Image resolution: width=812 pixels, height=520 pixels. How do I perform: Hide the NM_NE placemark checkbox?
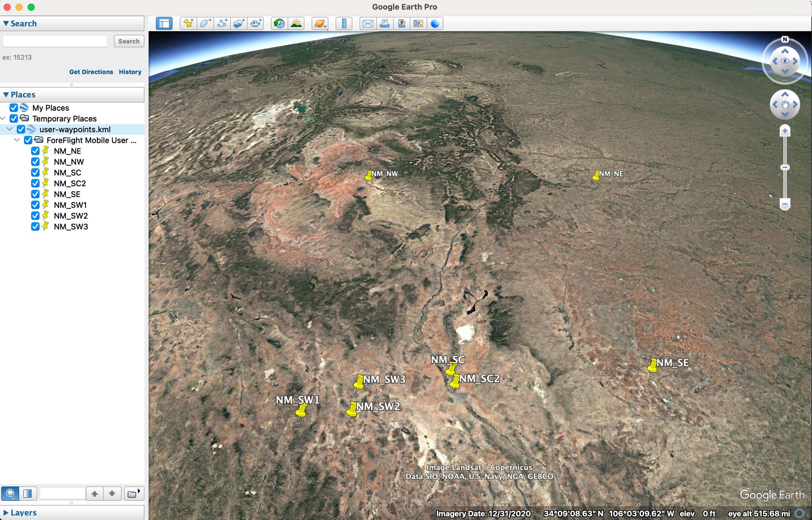(35, 151)
